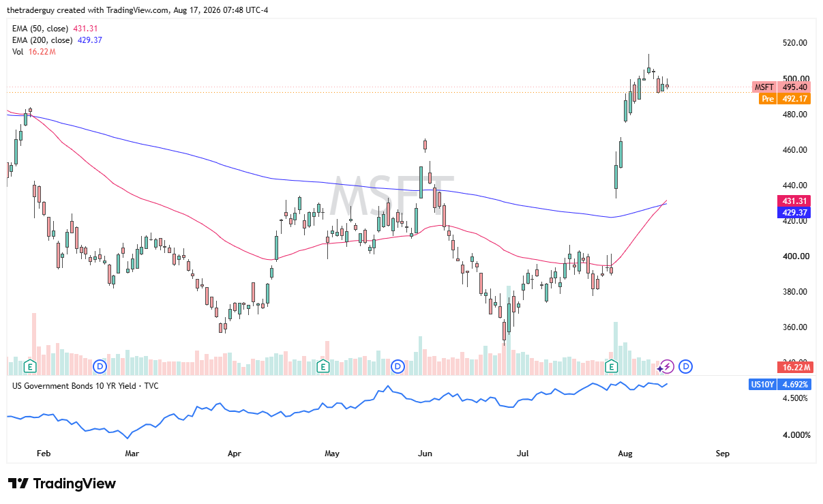Screen dimensions: 823x504
Task: Select the dividend D marker in mid-August
Action: (687, 367)
